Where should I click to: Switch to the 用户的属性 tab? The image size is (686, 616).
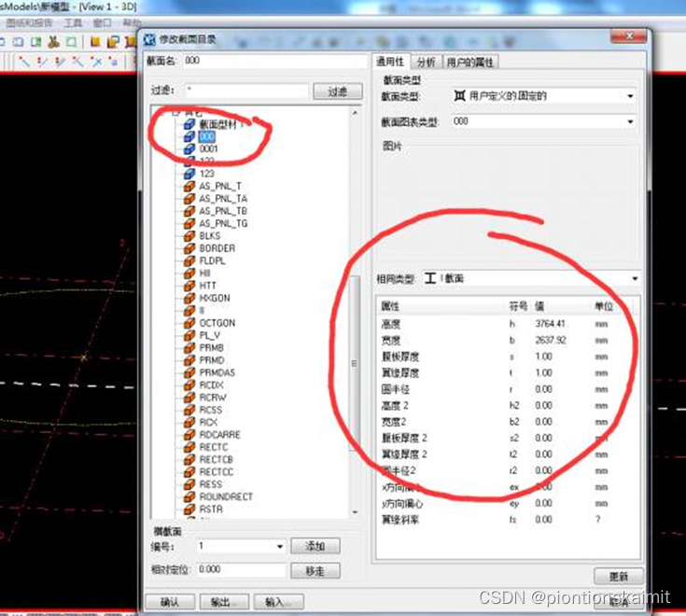click(x=470, y=63)
